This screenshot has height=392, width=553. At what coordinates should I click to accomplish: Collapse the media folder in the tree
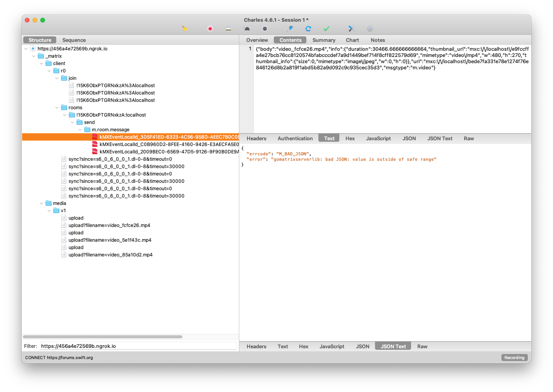[41, 203]
